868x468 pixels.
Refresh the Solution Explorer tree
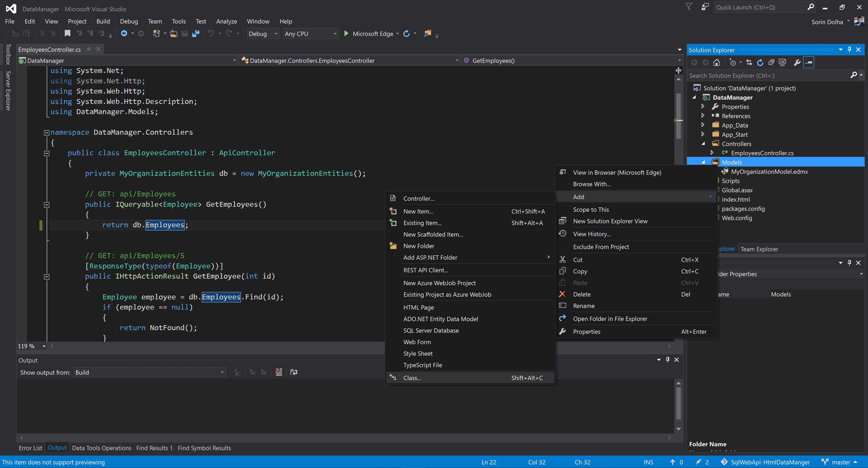(760, 63)
